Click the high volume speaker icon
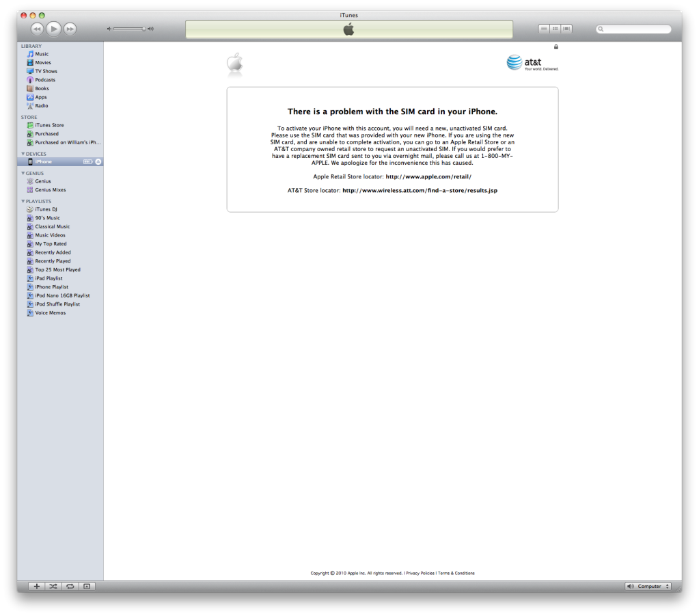 (x=151, y=29)
